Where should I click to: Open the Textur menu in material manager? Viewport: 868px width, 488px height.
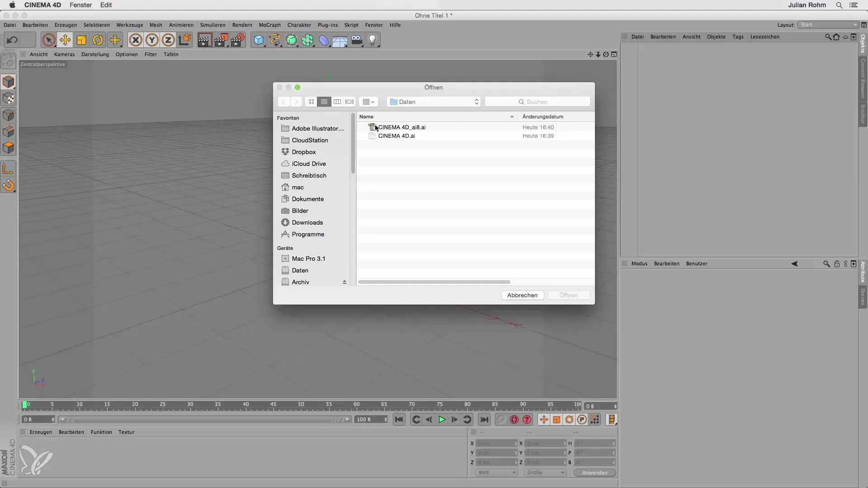point(126,432)
